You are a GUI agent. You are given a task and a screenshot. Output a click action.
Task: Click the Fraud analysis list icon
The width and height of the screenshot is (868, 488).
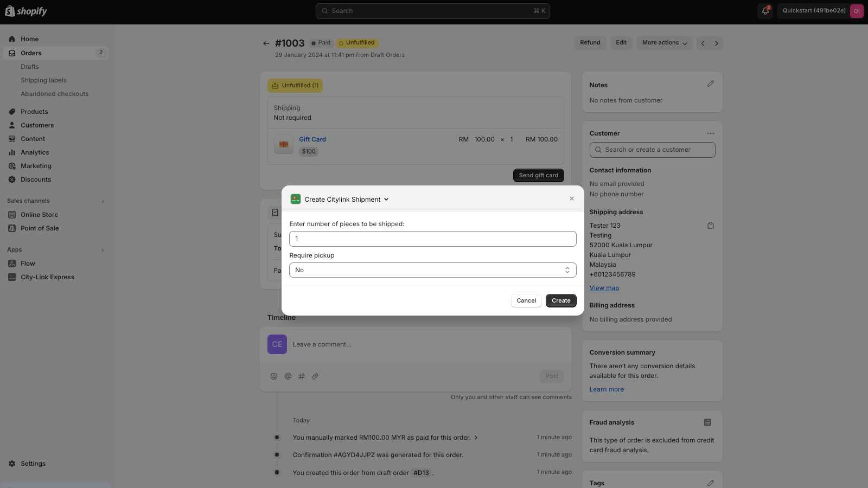click(x=707, y=422)
